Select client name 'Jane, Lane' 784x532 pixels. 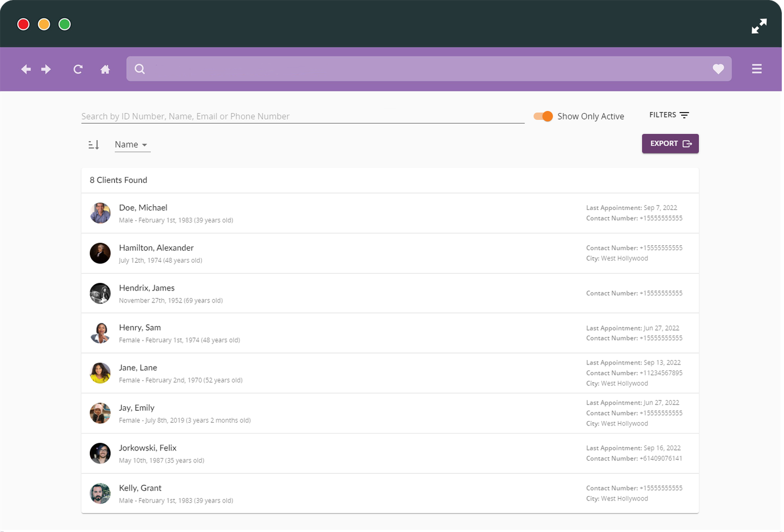point(138,368)
